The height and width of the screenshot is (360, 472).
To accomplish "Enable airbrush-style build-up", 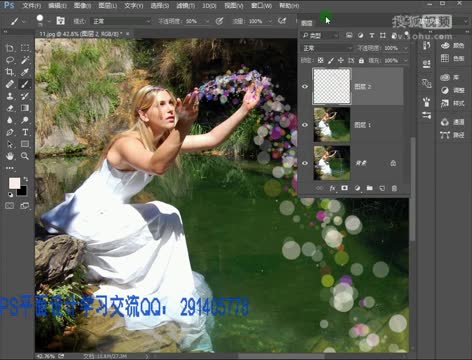I will [x=282, y=21].
